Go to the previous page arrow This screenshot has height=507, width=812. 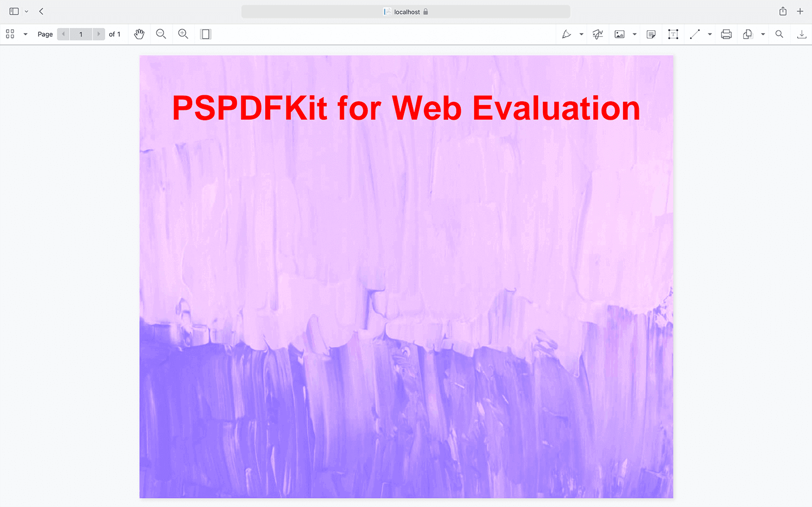63,34
